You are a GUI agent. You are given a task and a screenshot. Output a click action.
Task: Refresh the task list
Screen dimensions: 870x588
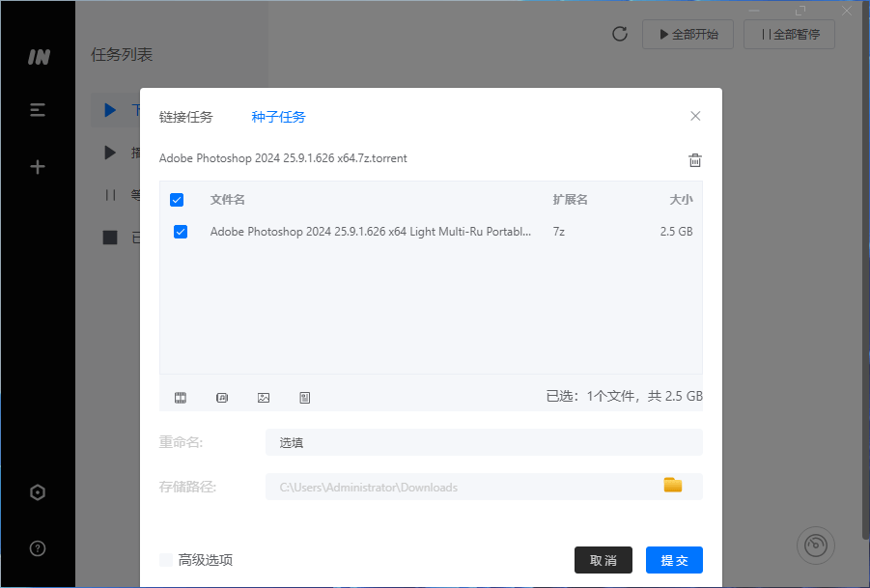pyautogui.click(x=620, y=34)
